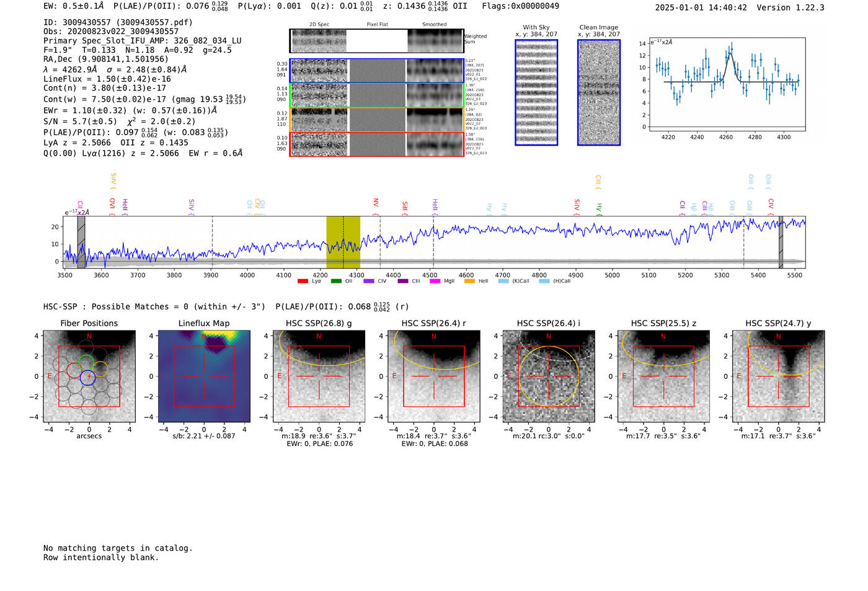The image size is (868, 591).
Task: Click the 's/b: 2.21 +/- 0.087' caption
Action: coord(204,436)
